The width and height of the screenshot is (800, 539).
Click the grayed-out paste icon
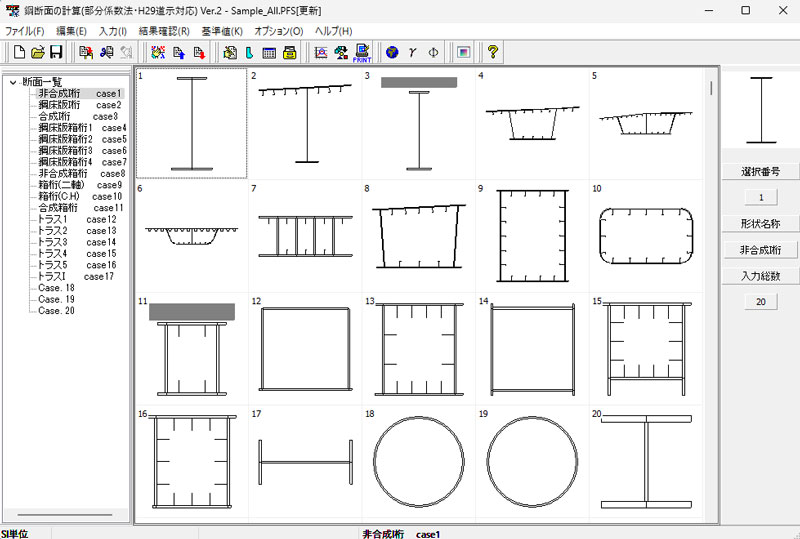(x=126, y=52)
